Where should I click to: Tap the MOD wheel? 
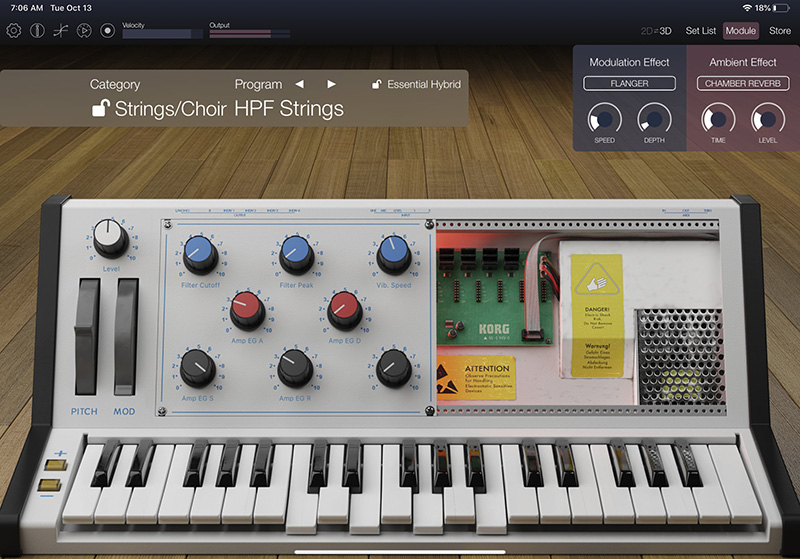126,337
